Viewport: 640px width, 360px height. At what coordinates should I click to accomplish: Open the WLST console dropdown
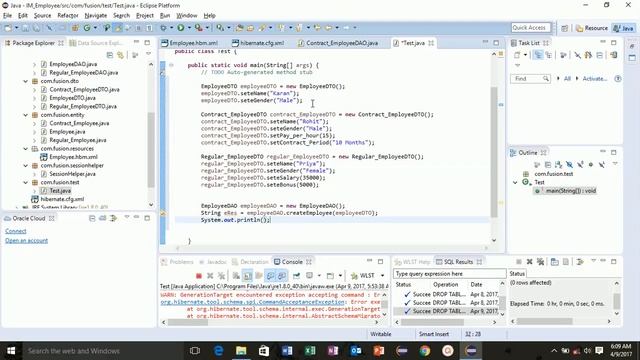pyautogui.click(x=382, y=276)
